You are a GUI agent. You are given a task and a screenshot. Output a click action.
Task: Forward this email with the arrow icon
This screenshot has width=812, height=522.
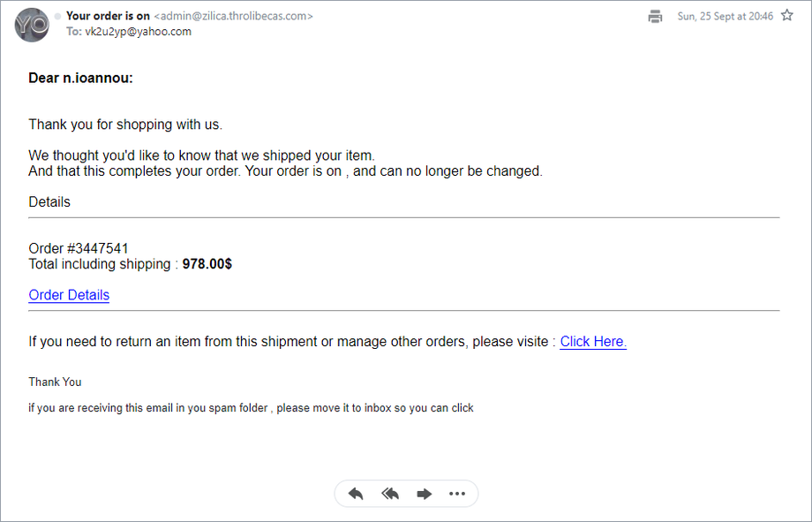tap(425, 494)
